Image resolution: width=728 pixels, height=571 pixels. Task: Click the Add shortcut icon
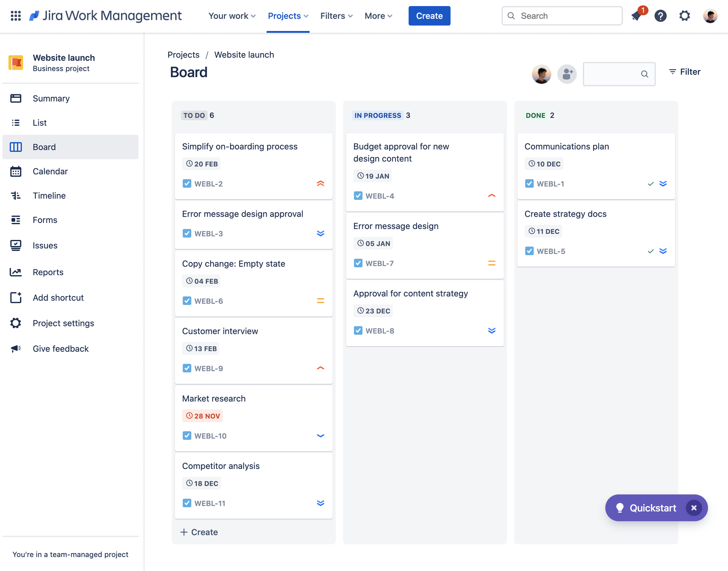(x=16, y=297)
